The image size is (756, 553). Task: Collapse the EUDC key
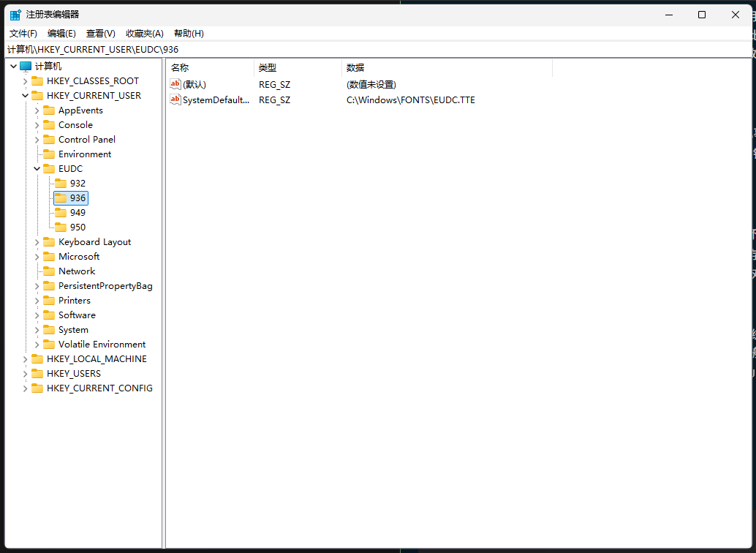pyautogui.click(x=37, y=169)
